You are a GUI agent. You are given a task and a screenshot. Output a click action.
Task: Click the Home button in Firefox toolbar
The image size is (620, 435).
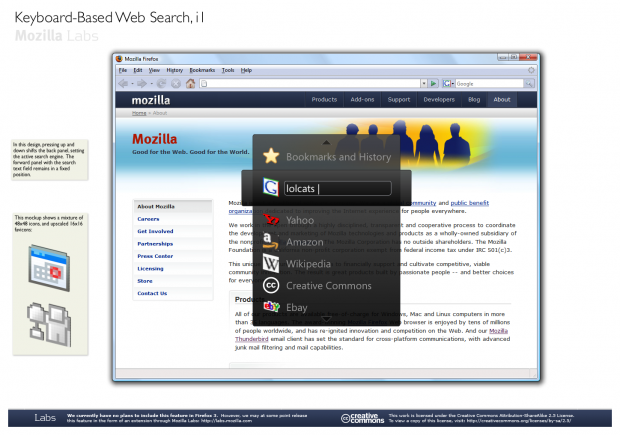tap(190, 84)
